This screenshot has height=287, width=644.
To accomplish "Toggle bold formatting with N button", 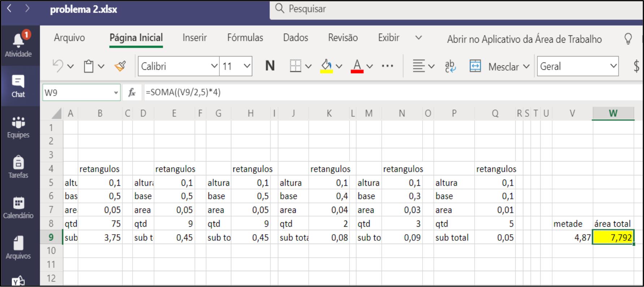I will pos(270,66).
